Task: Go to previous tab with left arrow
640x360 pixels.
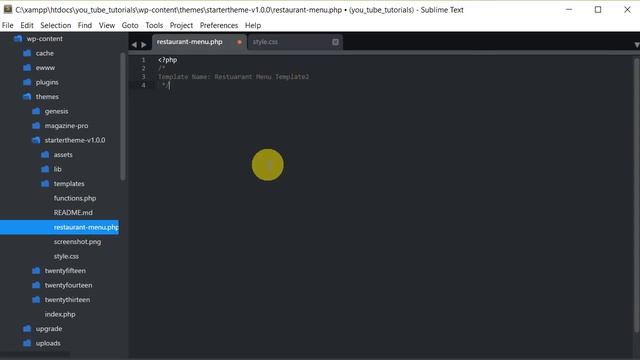Action: click(x=134, y=44)
